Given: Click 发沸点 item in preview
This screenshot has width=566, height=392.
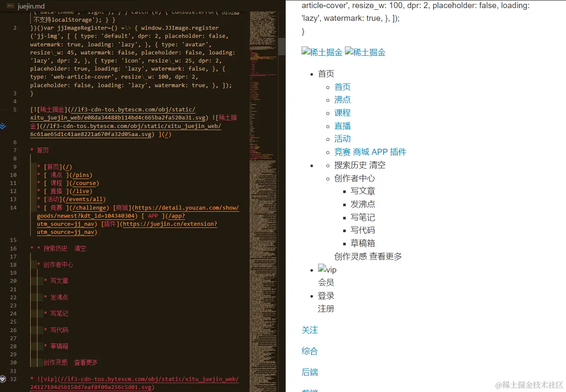Looking at the screenshot, I should [363, 204].
